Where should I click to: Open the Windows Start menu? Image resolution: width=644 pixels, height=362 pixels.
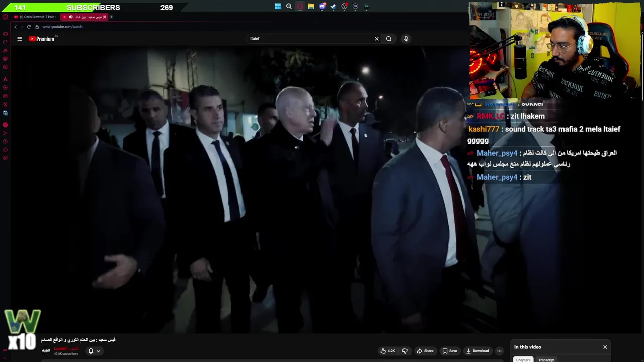pos(278,7)
